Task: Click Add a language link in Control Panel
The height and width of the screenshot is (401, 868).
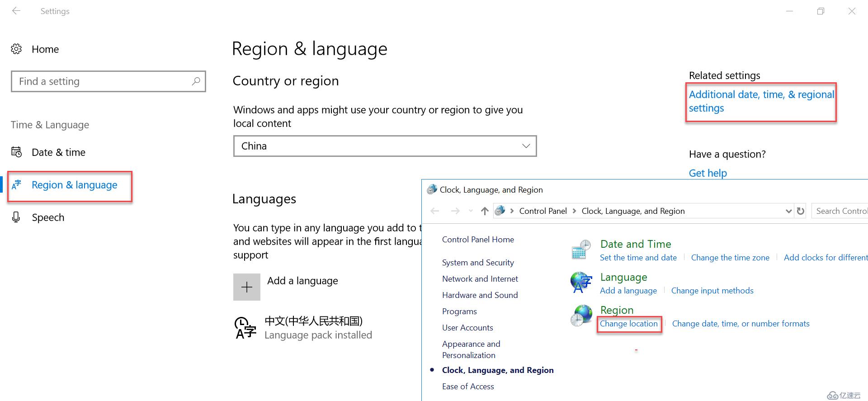Action: point(628,291)
